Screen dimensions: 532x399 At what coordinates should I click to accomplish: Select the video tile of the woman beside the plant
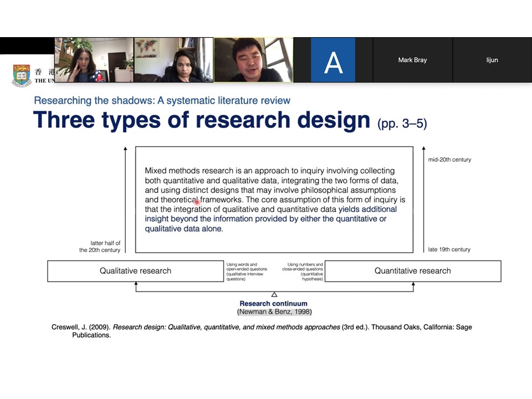tap(94, 60)
